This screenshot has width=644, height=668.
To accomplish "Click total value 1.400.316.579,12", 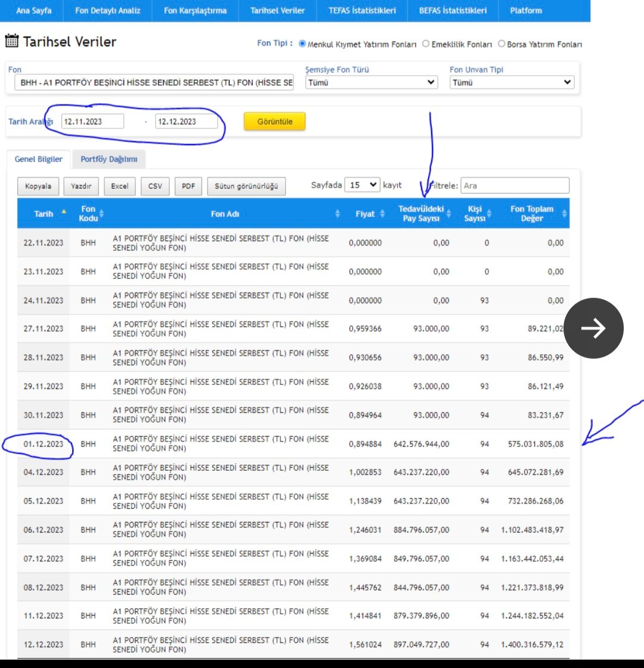I will click(x=532, y=645).
